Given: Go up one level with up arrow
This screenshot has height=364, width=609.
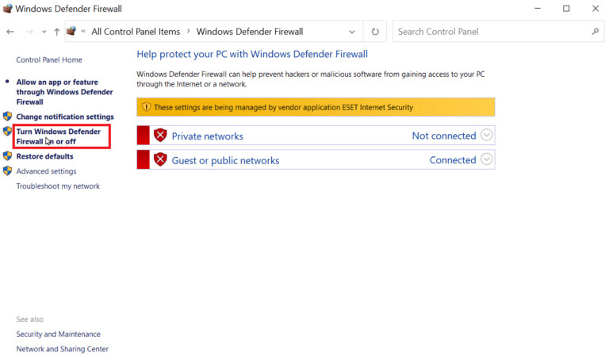Looking at the screenshot, I should pyautogui.click(x=57, y=32).
